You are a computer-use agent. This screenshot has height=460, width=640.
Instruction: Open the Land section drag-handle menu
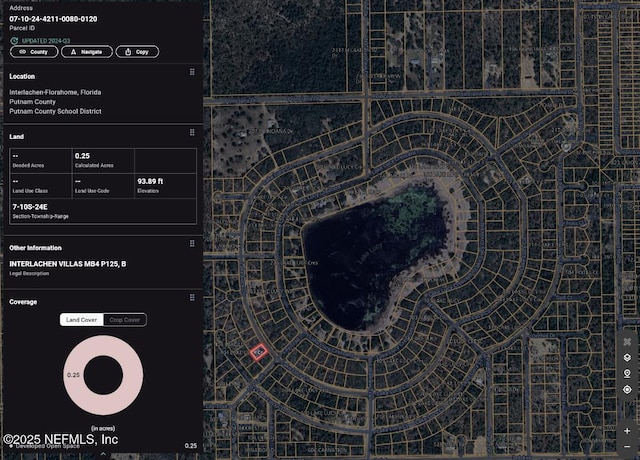click(x=192, y=132)
